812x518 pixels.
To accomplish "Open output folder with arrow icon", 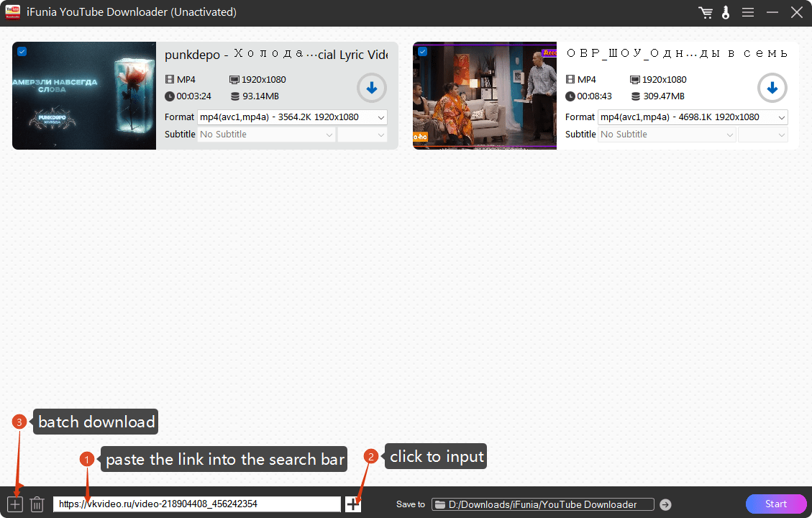I will tap(665, 504).
